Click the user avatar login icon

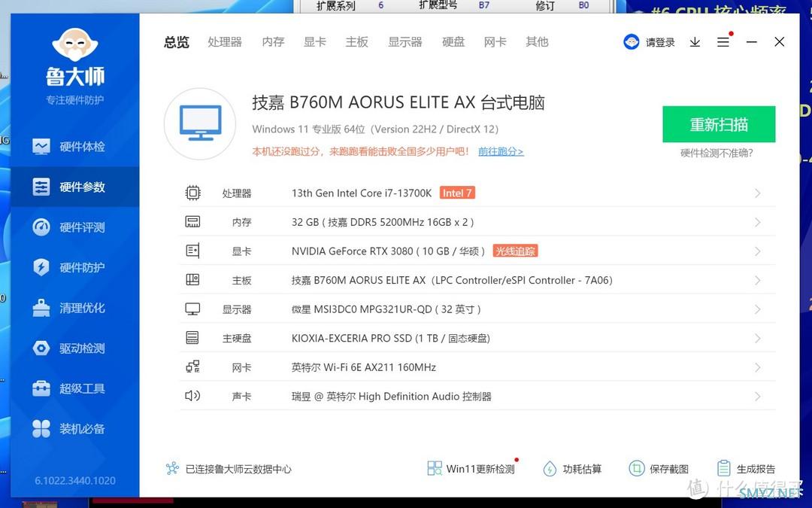[632, 42]
